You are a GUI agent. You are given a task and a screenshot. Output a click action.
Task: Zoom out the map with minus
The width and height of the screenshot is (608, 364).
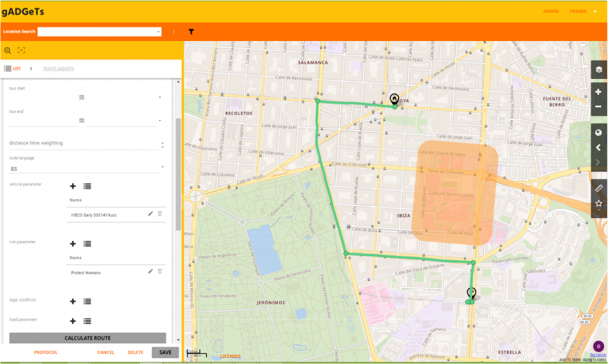click(599, 107)
